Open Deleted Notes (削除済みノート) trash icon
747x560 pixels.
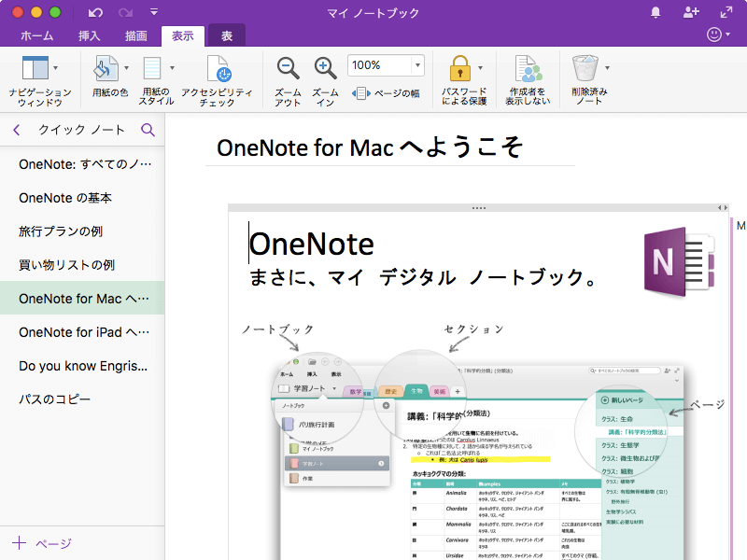pyautogui.click(x=585, y=69)
